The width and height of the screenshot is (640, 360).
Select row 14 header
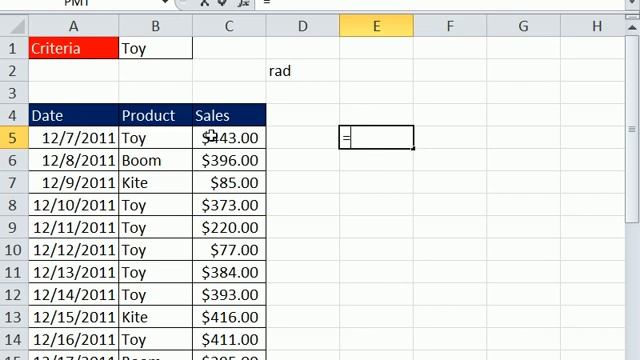coord(14,340)
